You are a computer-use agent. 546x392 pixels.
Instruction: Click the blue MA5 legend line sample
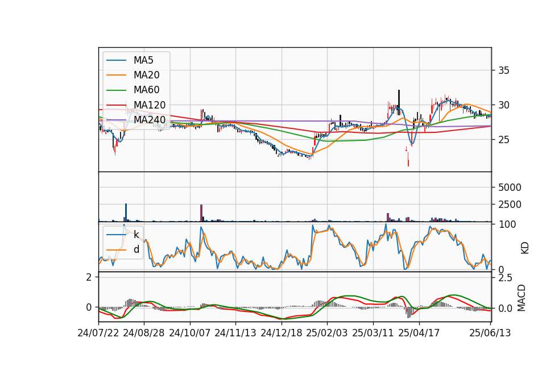point(116,61)
